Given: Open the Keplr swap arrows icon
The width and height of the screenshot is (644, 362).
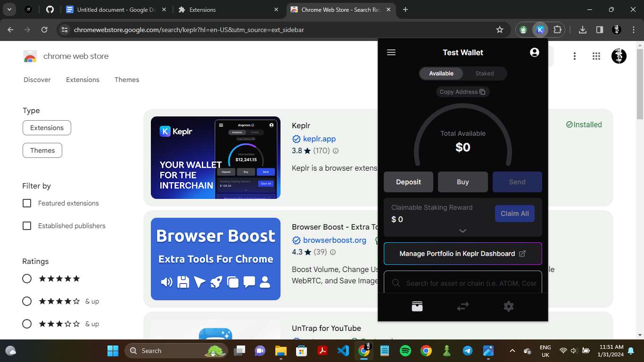Looking at the screenshot, I should tap(463, 306).
